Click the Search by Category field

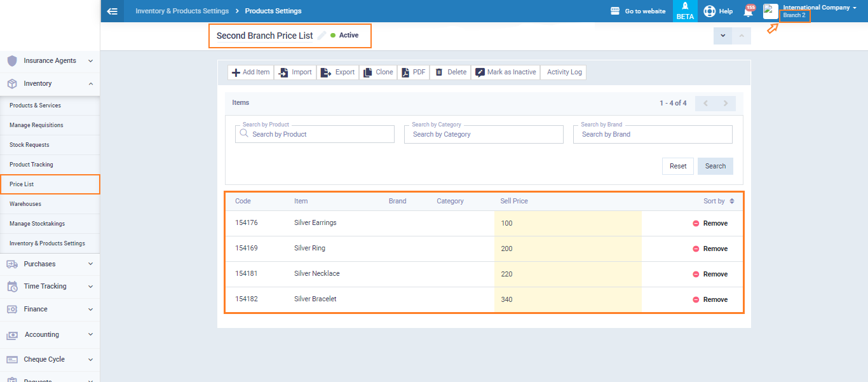[484, 135]
